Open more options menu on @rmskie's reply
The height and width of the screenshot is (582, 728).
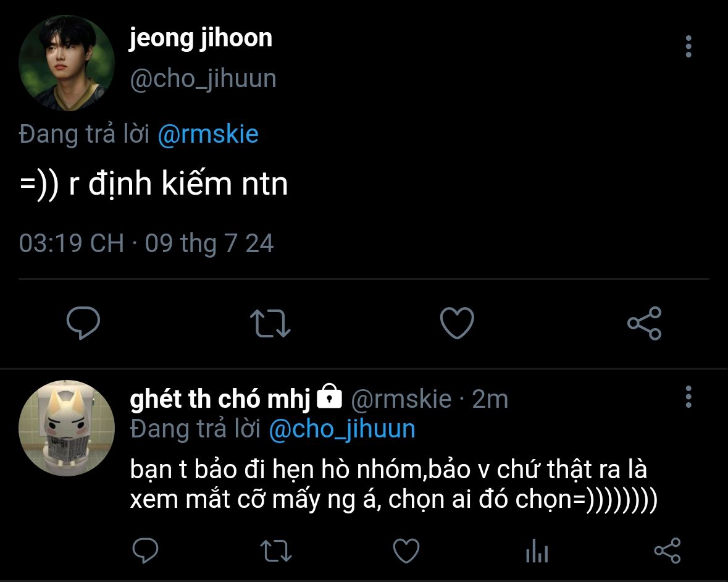[x=688, y=397]
